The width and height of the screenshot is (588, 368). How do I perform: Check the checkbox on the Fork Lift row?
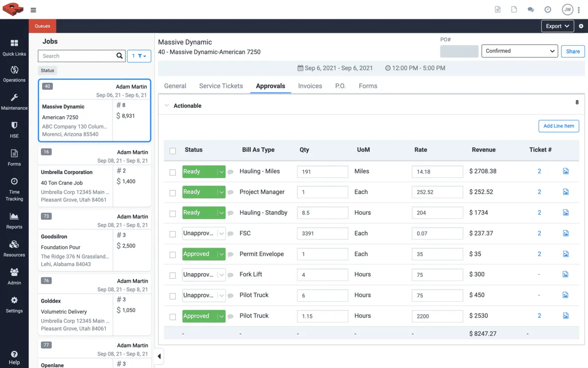click(172, 275)
